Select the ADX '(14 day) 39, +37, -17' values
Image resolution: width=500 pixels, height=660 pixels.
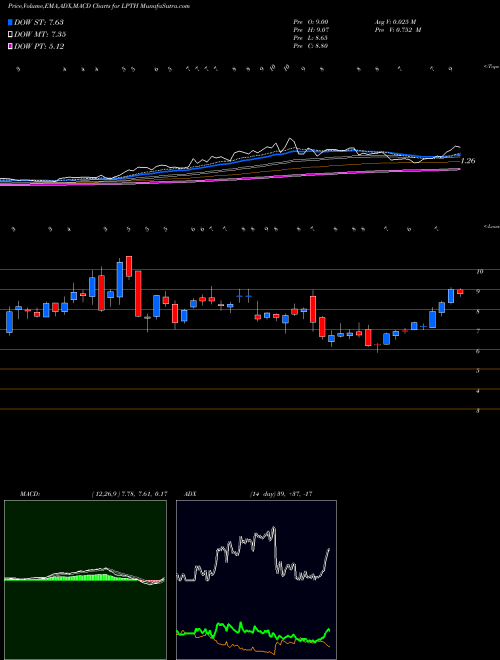tap(281, 494)
